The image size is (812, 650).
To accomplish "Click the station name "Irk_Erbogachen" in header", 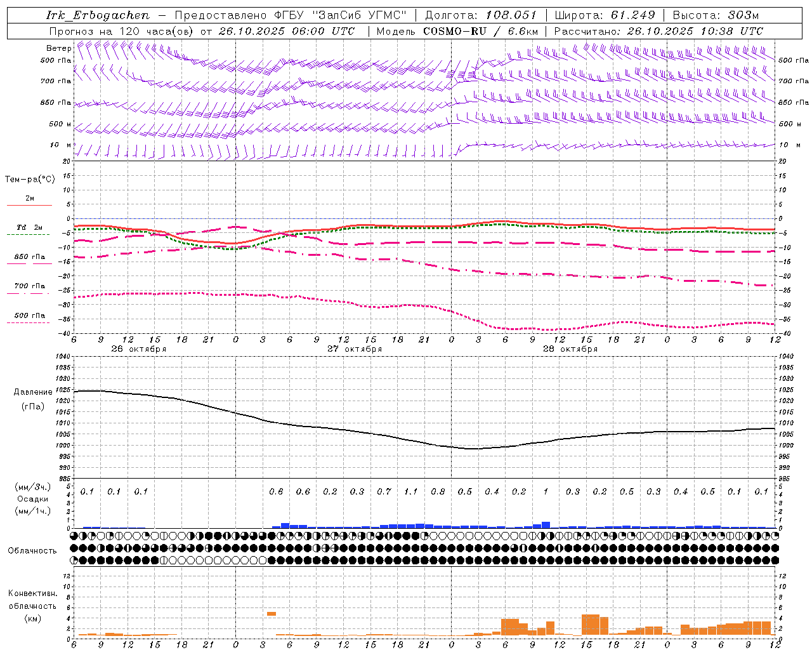I will point(98,15).
